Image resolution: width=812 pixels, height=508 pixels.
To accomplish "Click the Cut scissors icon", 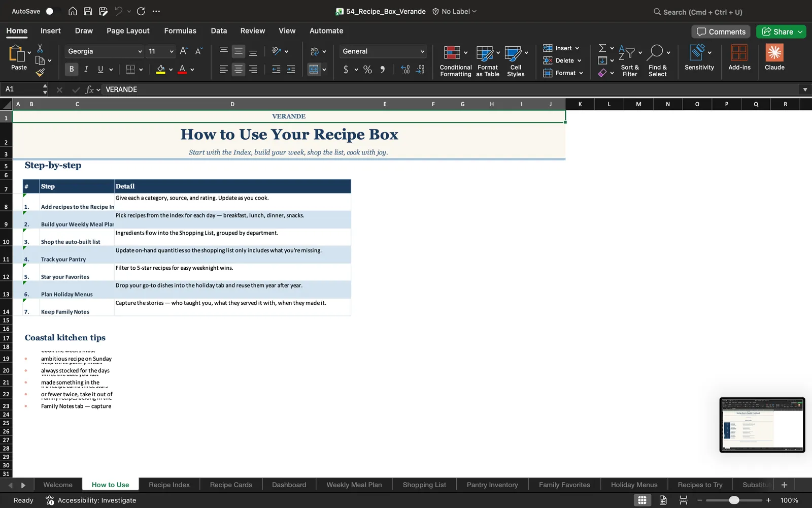I will point(40,48).
